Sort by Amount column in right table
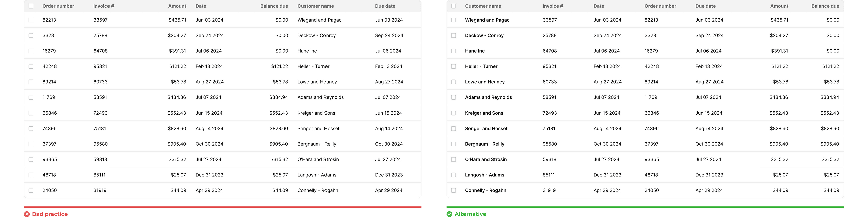This screenshot has width=868, height=217. point(779,6)
